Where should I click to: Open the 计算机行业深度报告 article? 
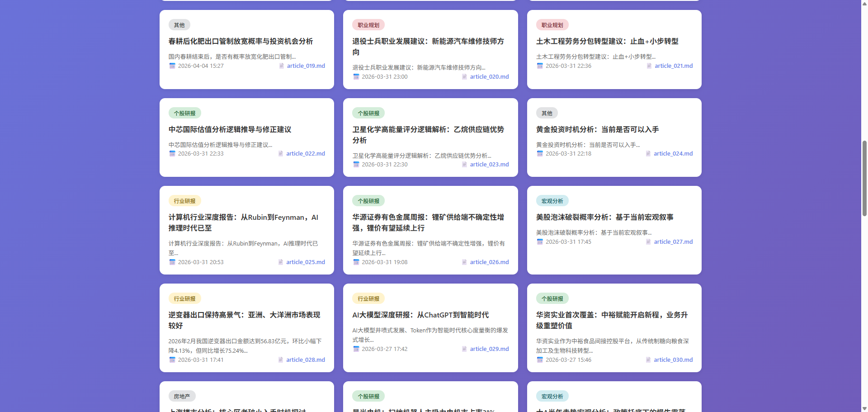click(243, 223)
